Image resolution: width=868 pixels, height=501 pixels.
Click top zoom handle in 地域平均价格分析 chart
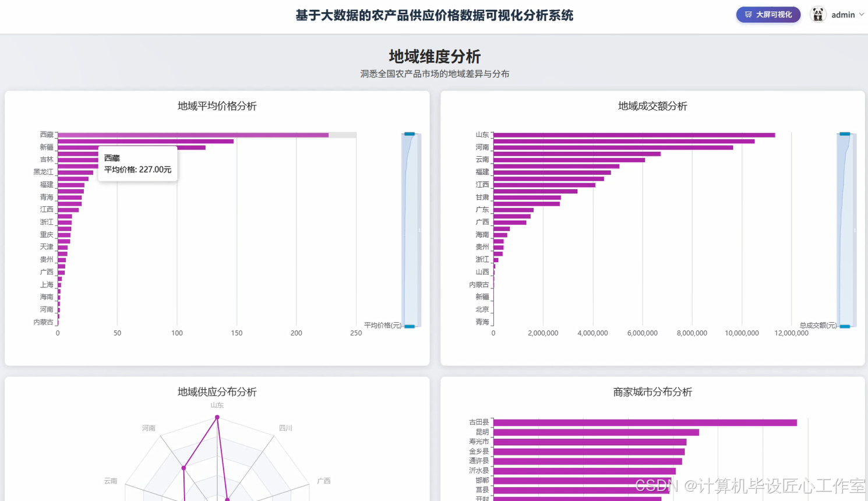410,134
